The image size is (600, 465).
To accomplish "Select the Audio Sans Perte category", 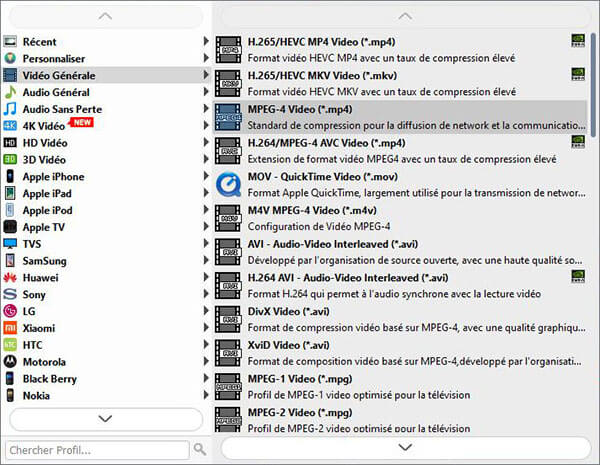I will click(106, 109).
